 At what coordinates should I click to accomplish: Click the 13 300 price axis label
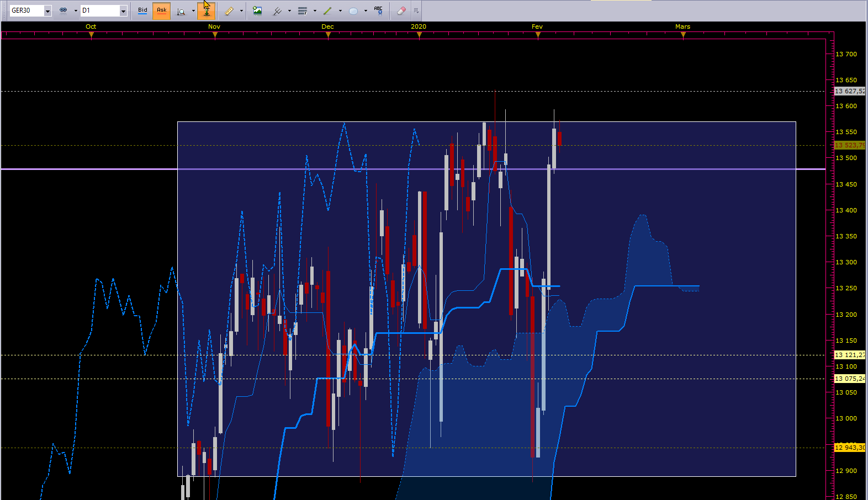[x=846, y=262]
